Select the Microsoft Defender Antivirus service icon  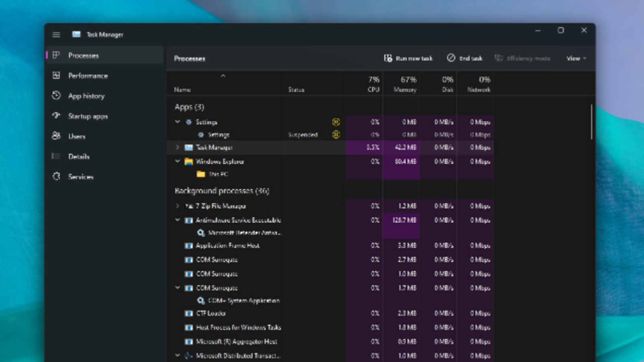pos(201,232)
